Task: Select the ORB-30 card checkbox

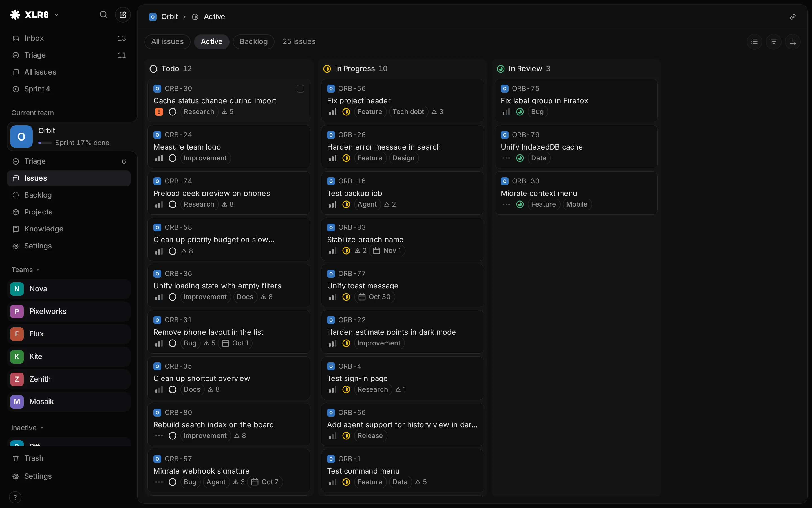Action: pyautogui.click(x=300, y=89)
